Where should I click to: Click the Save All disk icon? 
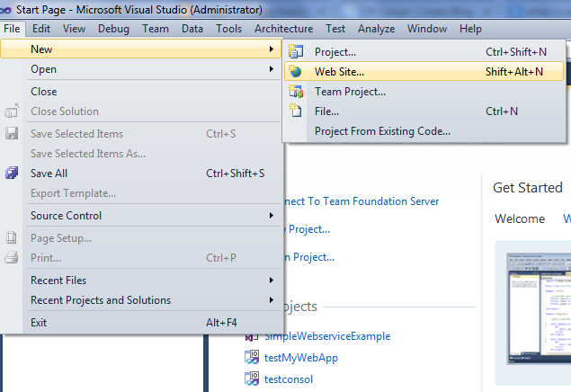[x=12, y=174]
